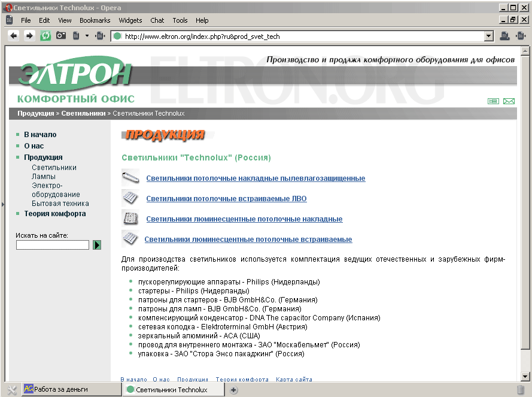Open the Chat menu
Image resolution: width=532 pixels, height=397 pixels.
coord(157,20)
